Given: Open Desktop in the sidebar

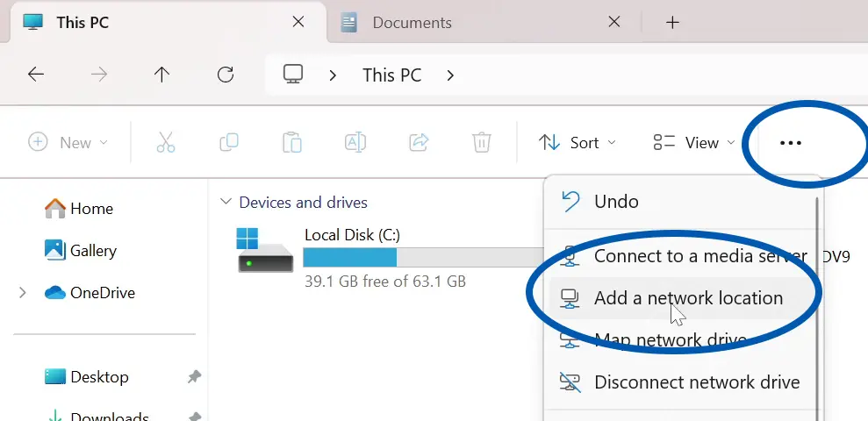Looking at the screenshot, I should point(100,377).
